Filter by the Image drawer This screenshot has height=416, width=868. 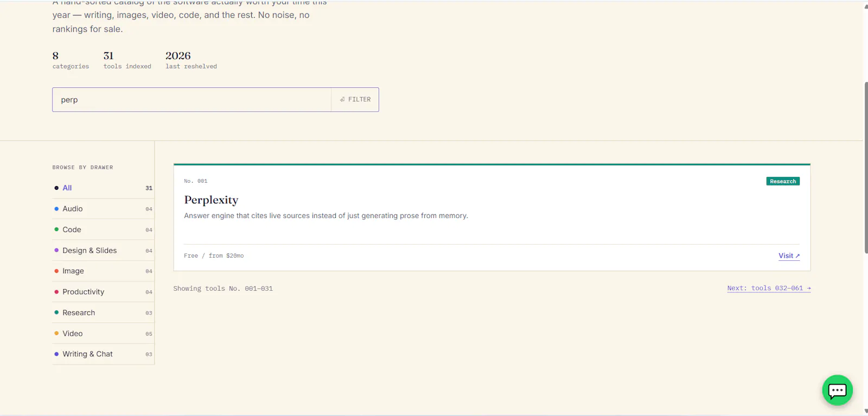(103, 271)
